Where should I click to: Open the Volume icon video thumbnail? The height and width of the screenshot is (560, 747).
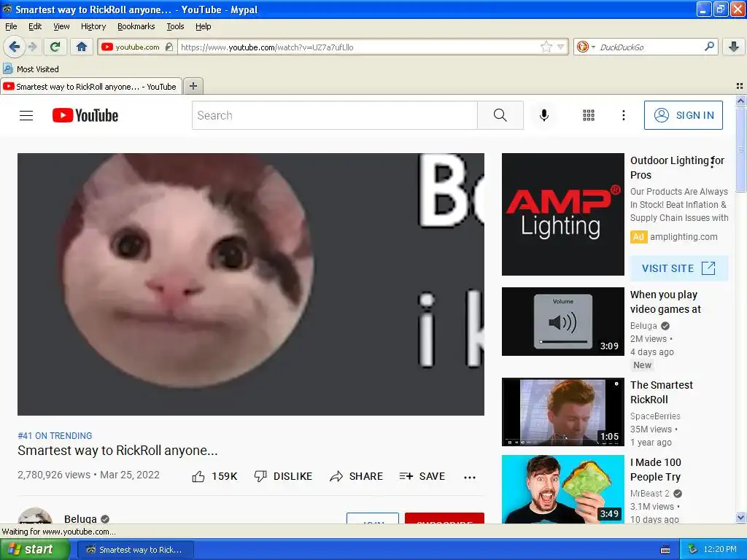563,322
